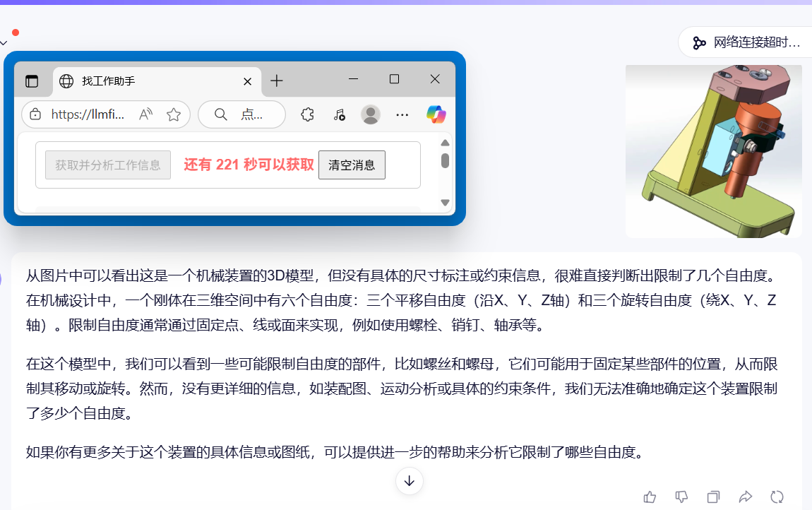
Task: Open a new tab with plus button
Action: coord(277,81)
